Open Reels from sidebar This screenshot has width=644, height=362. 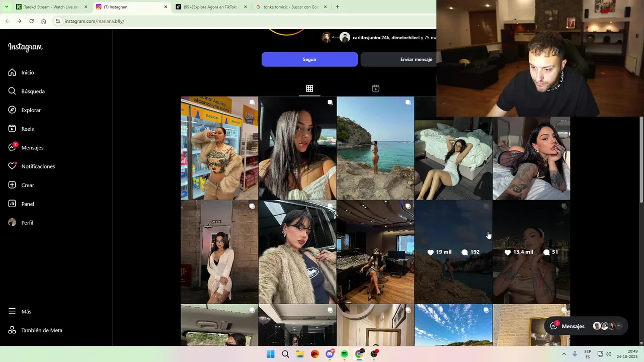(21, 129)
